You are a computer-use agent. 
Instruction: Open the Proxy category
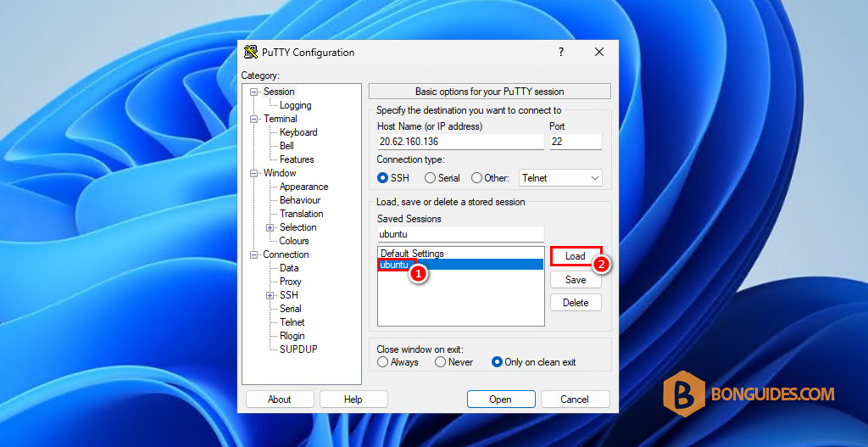pos(291,282)
